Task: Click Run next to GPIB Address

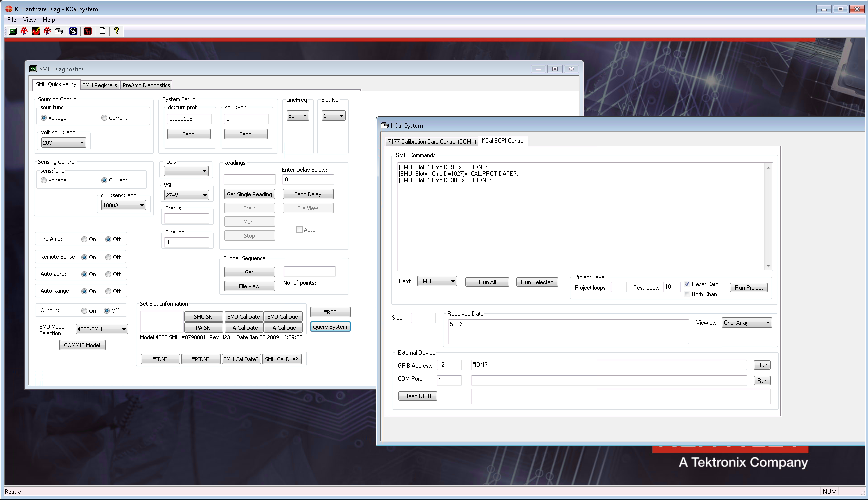Action: (x=762, y=365)
